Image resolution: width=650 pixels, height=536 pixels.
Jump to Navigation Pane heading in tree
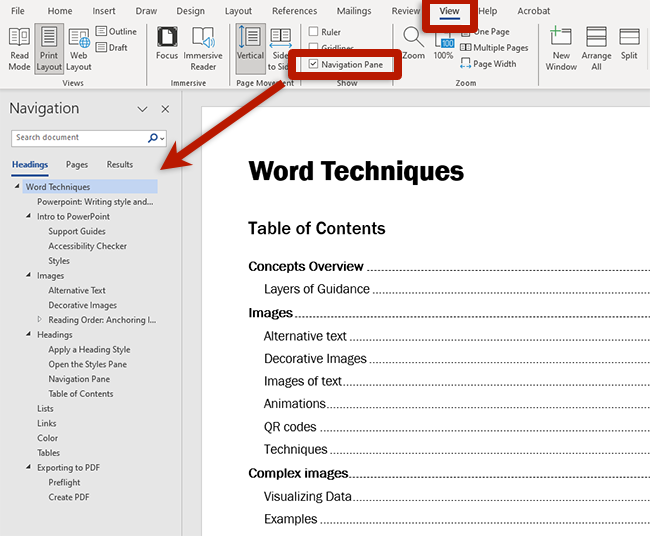[79, 379]
